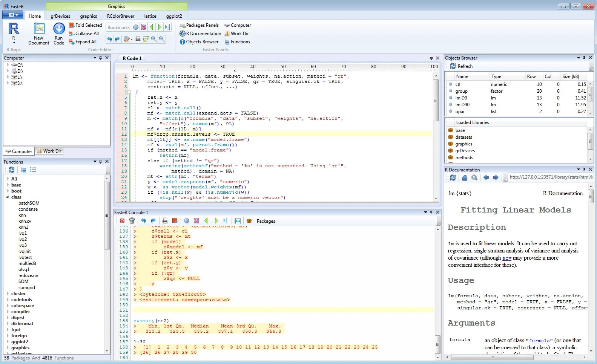597x364 pixels.
Task: Expand the D:\ drive node
Action: (x=8, y=71)
